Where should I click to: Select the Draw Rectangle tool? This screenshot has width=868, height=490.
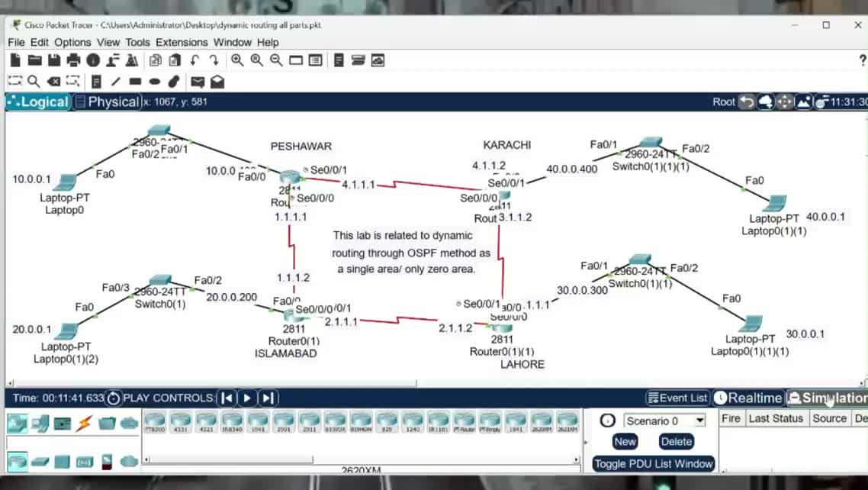tap(135, 82)
